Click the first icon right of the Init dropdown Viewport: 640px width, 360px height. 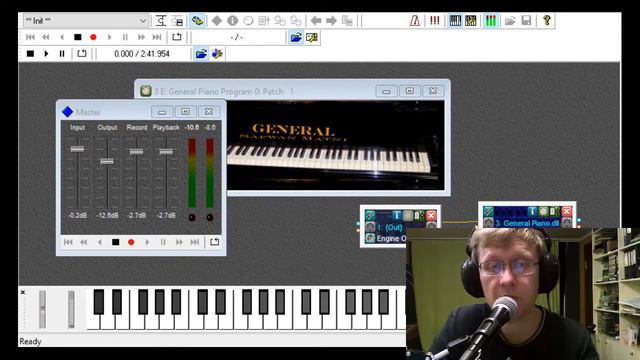[161, 20]
